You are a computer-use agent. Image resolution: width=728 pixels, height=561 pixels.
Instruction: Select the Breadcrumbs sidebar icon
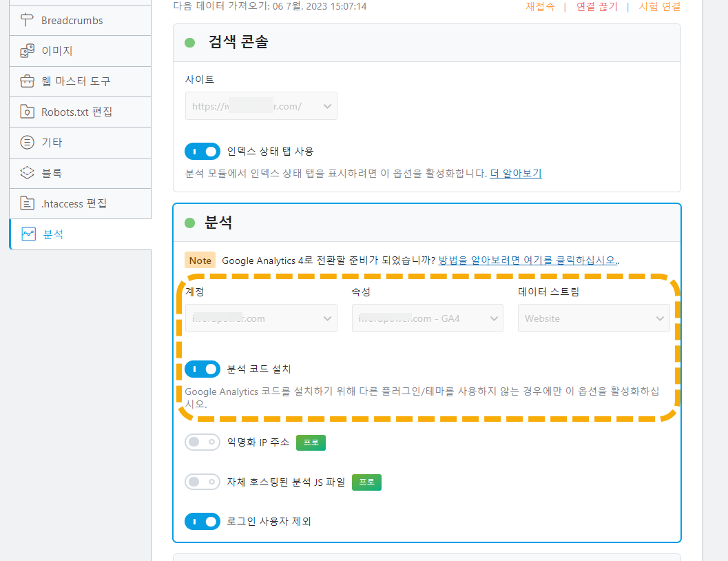pos(26,20)
